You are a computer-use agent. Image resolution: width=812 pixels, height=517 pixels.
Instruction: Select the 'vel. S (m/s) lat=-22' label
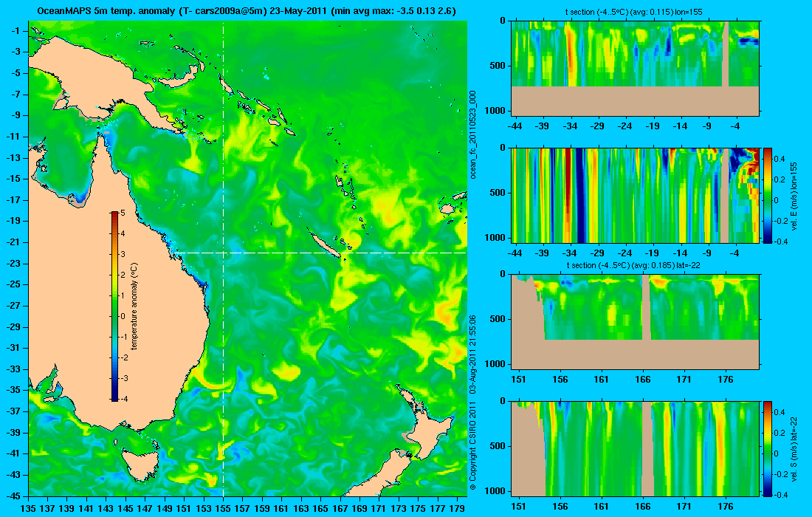pyautogui.click(x=794, y=449)
